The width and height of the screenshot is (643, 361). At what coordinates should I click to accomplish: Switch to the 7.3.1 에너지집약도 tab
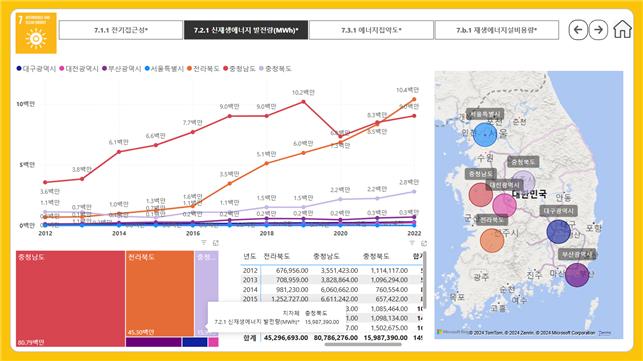[x=371, y=30]
